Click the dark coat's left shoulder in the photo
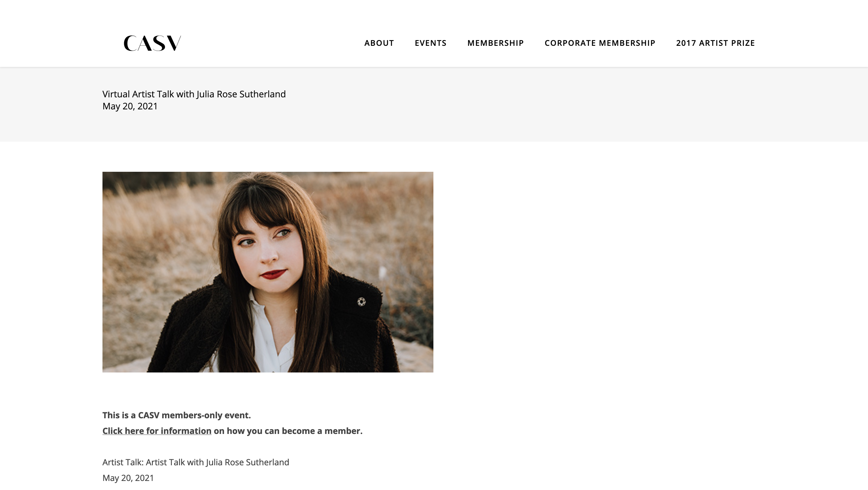This screenshot has height=490, width=868. tap(195, 310)
